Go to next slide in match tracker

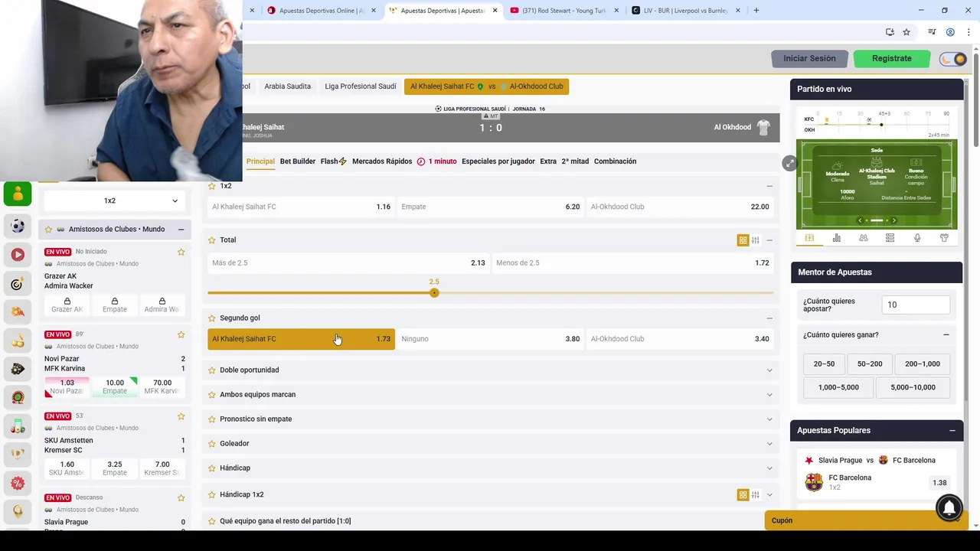pyautogui.click(x=893, y=220)
